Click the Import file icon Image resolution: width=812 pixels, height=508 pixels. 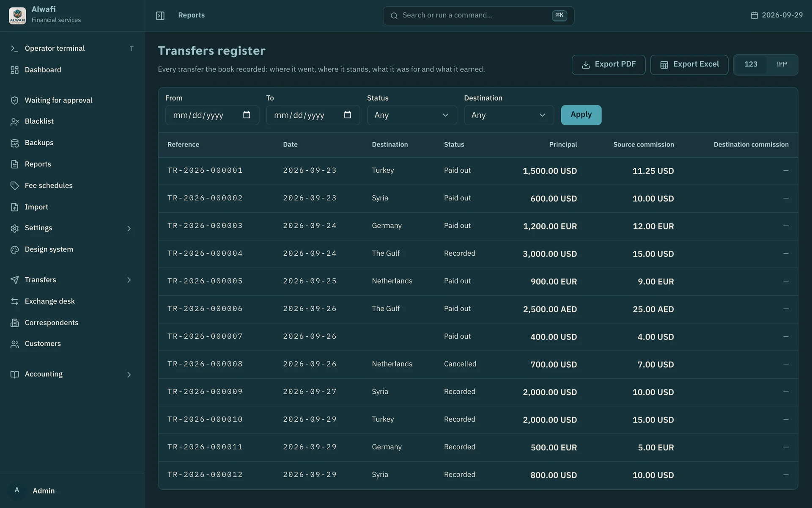click(14, 207)
